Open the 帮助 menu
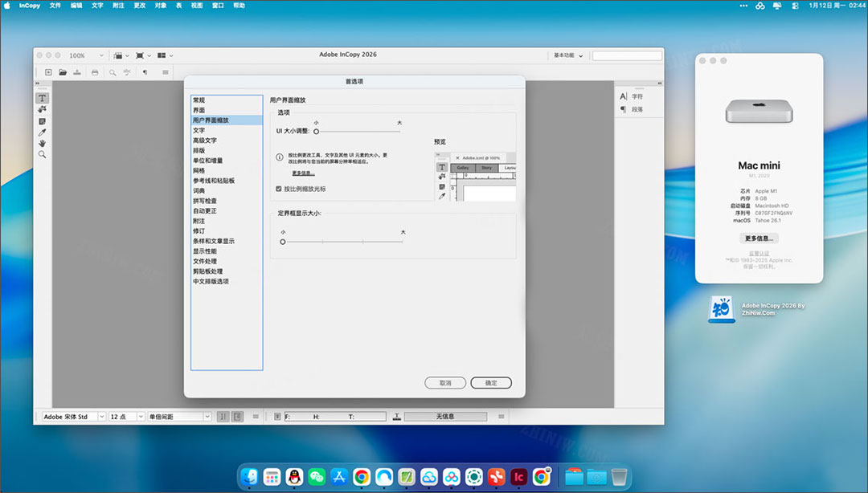Screen dimensions: 868x493 pyautogui.click(x=240, y=6)
